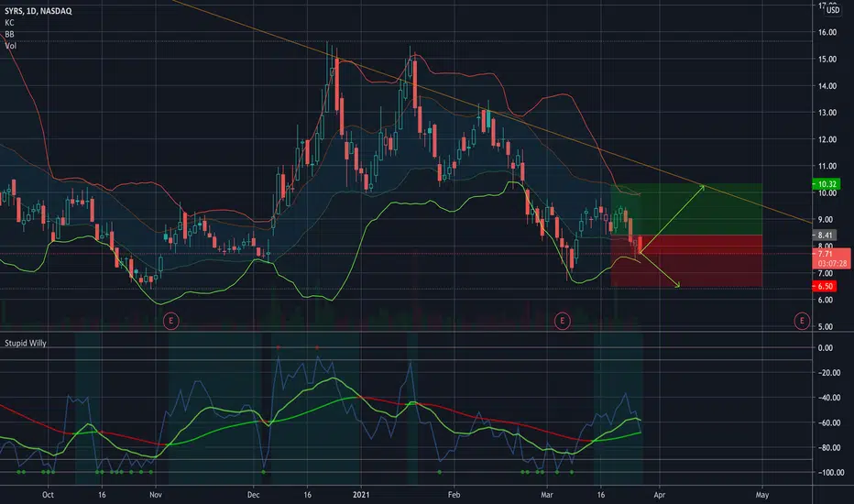Click the SYRS, 1D, NASDAQ symbol title
854x504 pixels.
tap(38, 11)
